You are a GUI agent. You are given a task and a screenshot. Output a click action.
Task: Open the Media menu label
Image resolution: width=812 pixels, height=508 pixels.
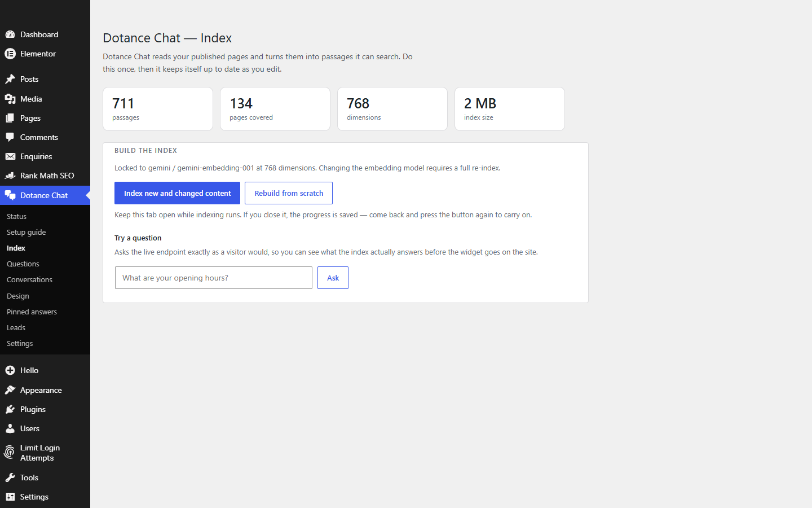point(31,99)
